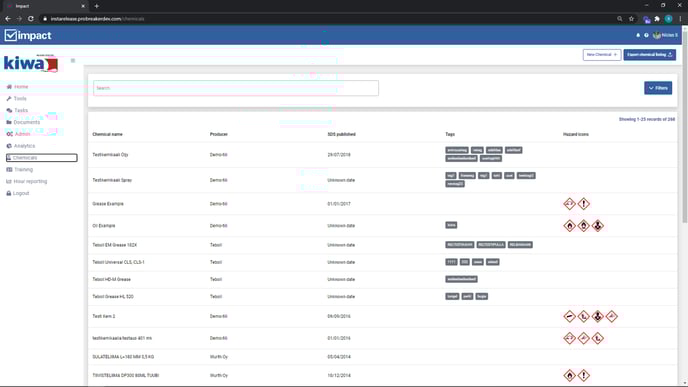Click the Admin gears icon in sidebar
The image size is (688, 387).
(x=9, y=134)
